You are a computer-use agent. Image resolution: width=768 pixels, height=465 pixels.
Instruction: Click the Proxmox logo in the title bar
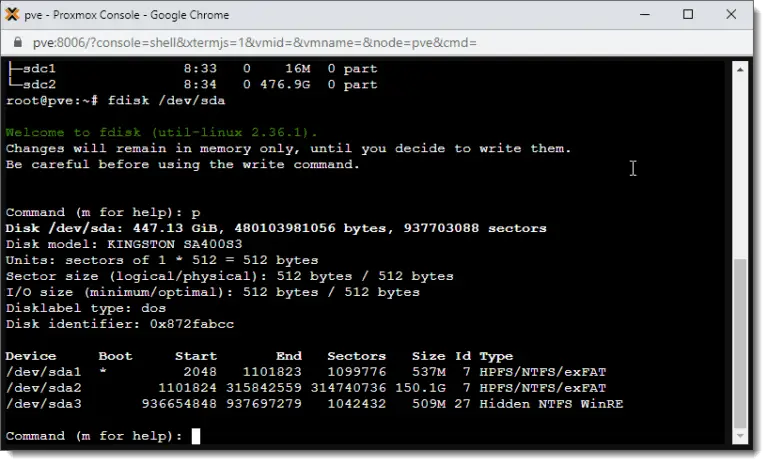[15, 15]
